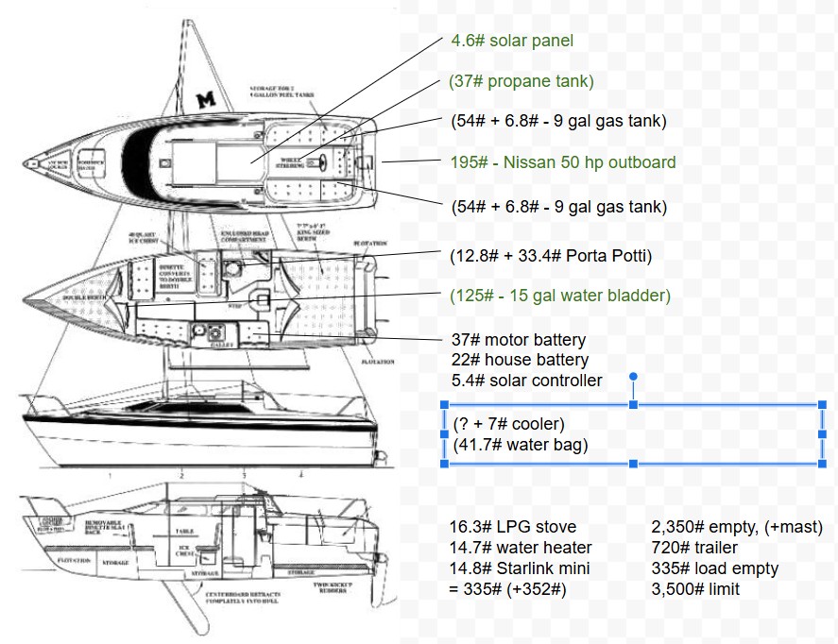Viewport: 838px width, 644px height.
Task: Click the 'DOUBLE BERTH' label in the bow
Action: 82,297
